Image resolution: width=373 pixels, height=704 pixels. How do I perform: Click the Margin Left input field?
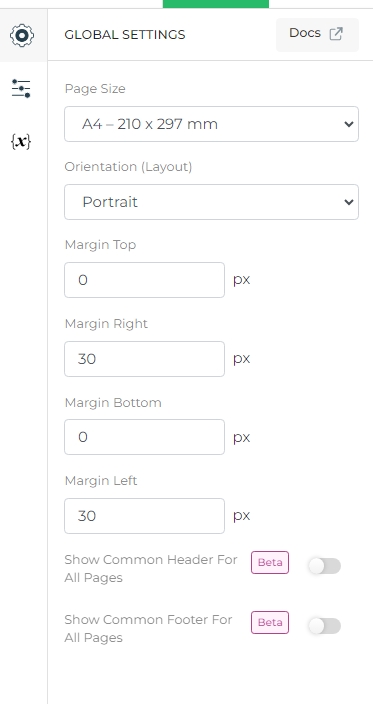click(x=145, y=516)
